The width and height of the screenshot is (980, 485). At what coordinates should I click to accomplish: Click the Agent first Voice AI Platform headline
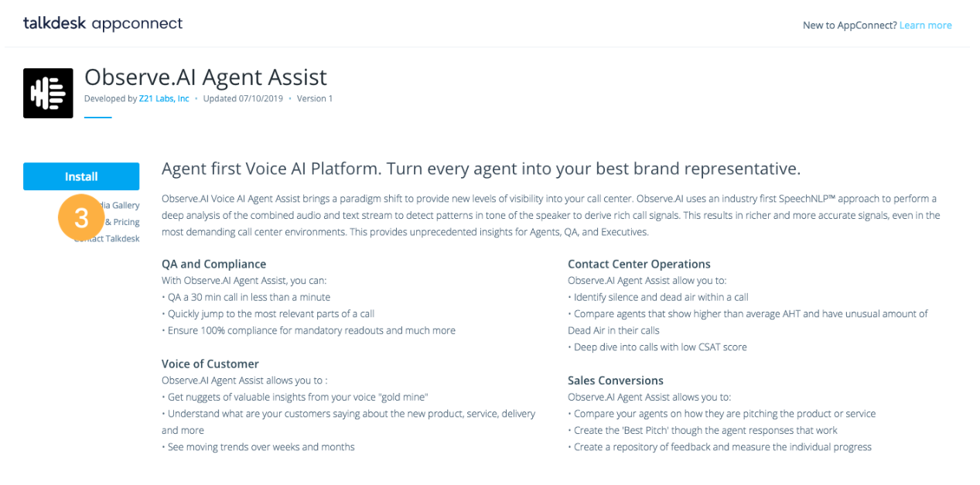point(481,169)
